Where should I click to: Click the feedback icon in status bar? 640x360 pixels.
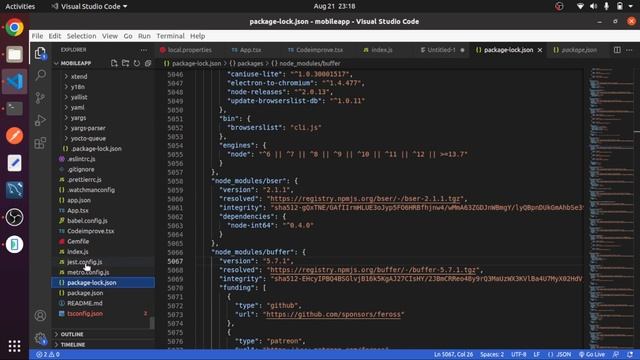tap(616, 354)
